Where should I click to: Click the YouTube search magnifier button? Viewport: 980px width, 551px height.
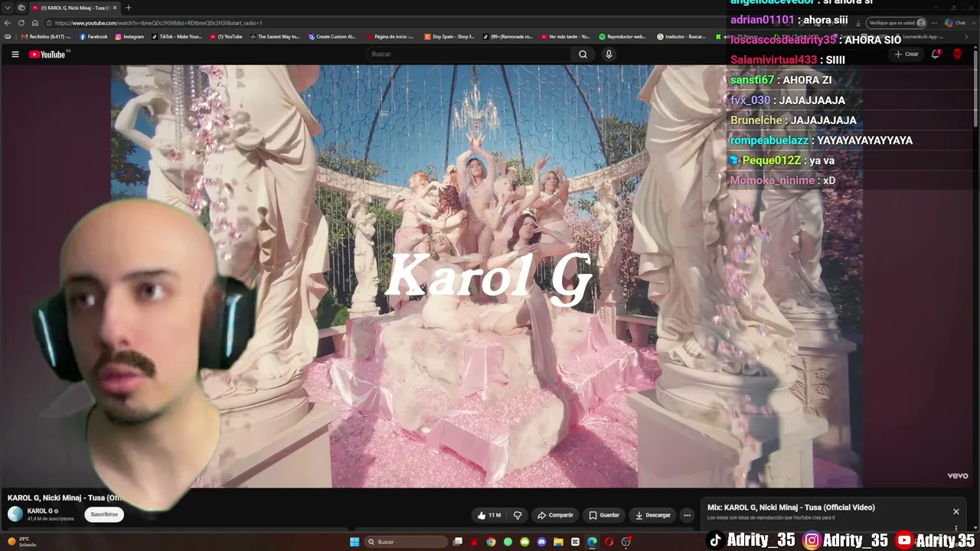(x=583, y=54)
